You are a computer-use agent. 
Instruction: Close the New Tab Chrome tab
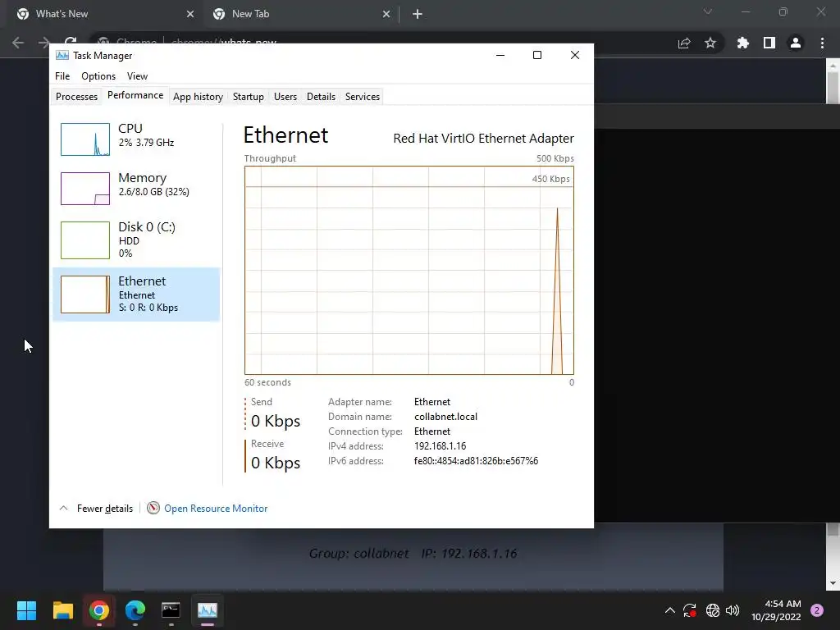click(x=386, y=15)
